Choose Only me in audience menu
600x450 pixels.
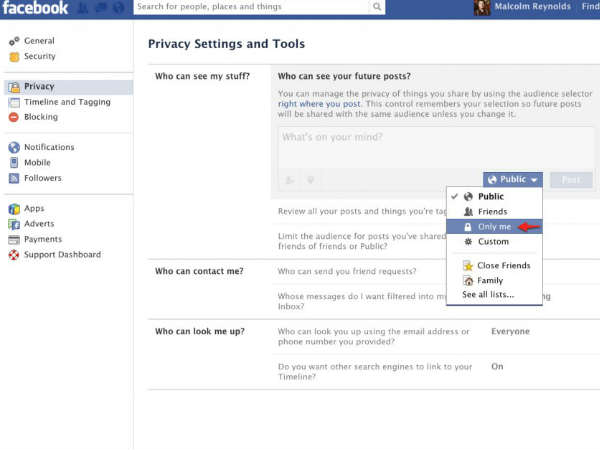[494, 227]
